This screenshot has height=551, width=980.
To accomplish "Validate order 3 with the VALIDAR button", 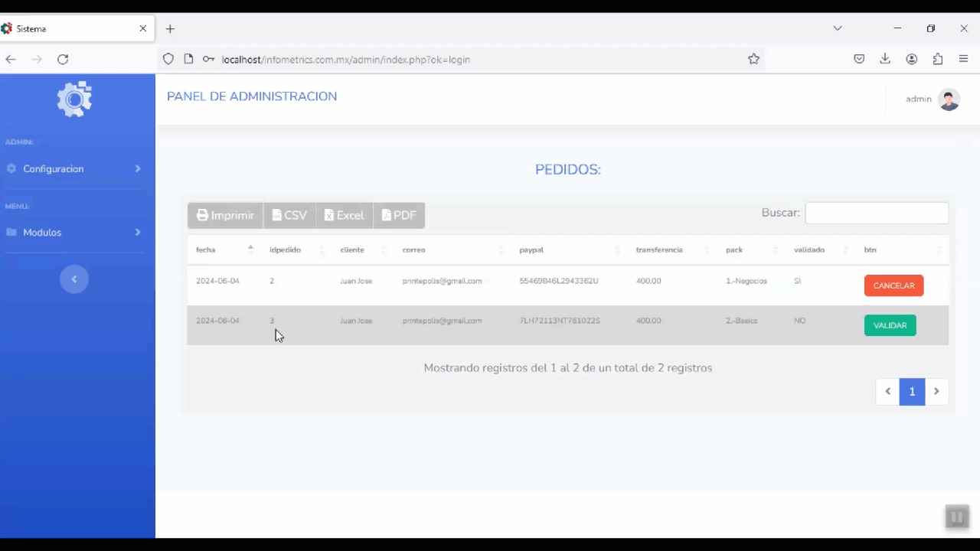I will [x=890, y=325].
